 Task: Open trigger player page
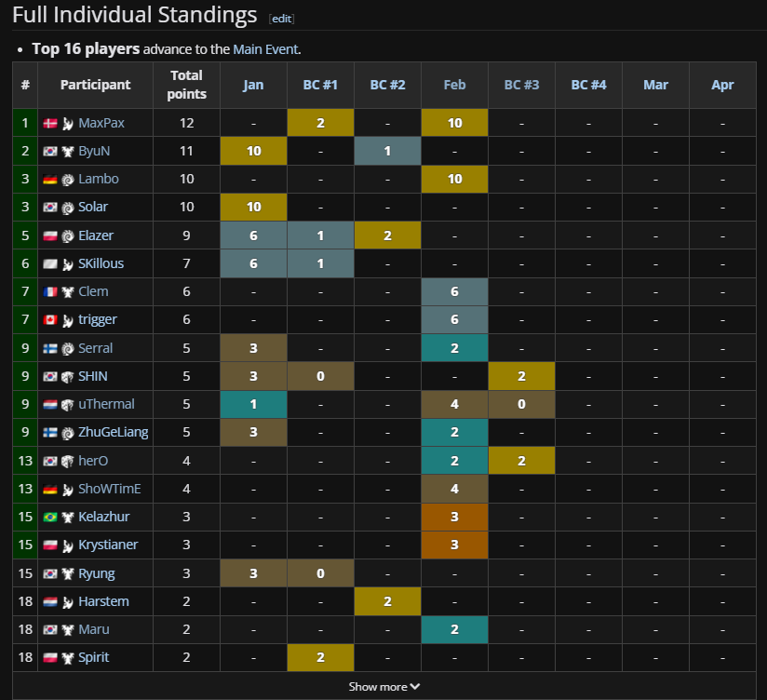98,319
